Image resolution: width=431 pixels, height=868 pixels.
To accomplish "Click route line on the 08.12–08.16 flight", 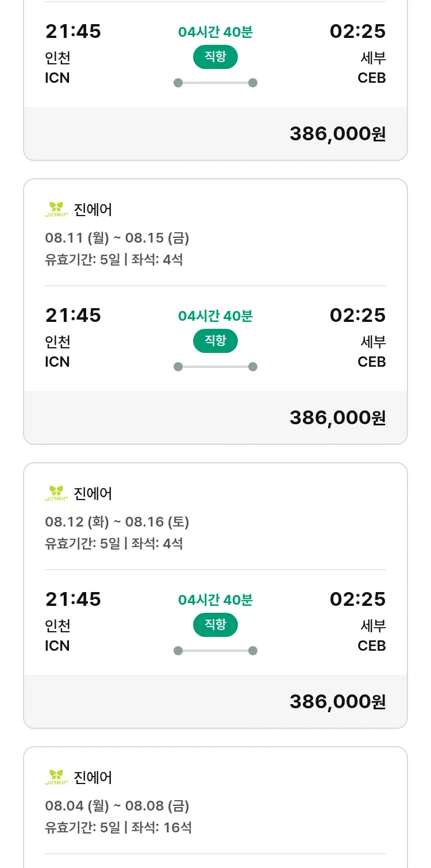I will pos(215,651).
